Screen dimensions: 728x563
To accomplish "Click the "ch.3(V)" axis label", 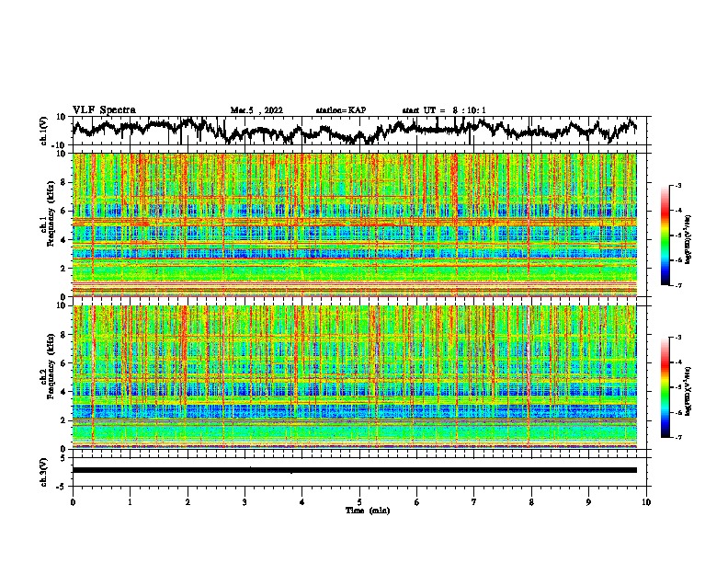I will [44, 472].
